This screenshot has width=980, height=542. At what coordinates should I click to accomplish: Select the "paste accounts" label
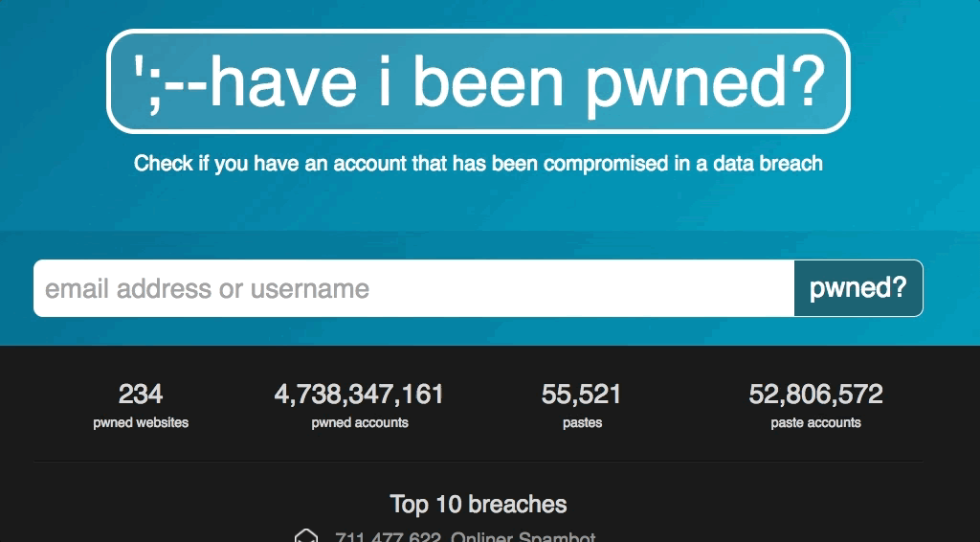click(815, 422)
